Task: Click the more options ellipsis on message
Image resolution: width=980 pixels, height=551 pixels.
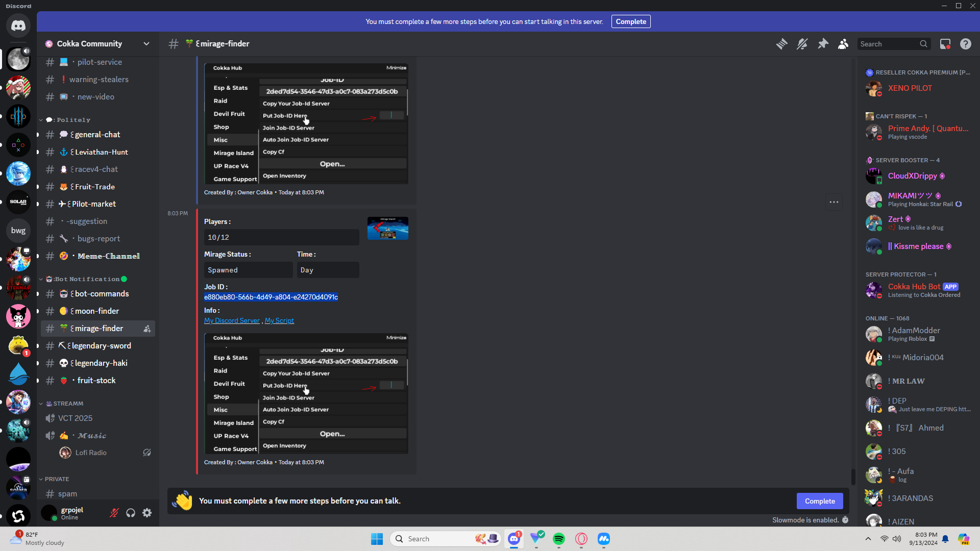Action: [x=834, y=202]
